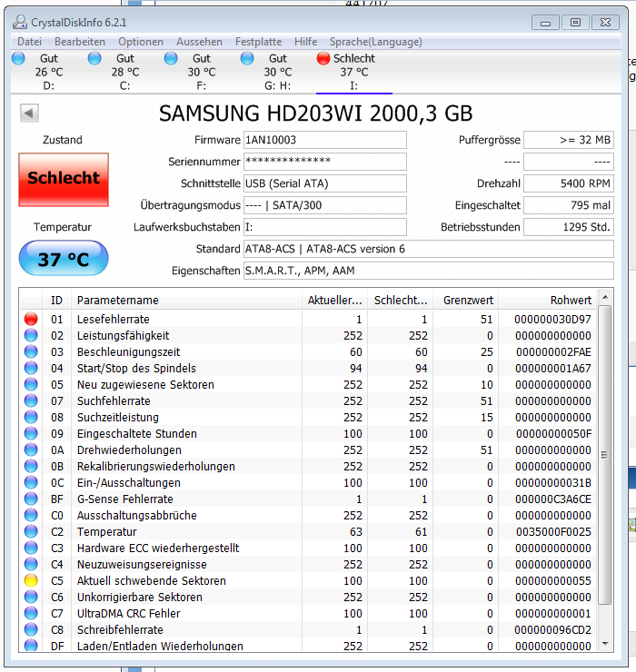The width and height of the screenshot is (636, 672).
Task: Click the SAMSUNG HD203WI 2000,3 GB title
Action: click(315, 114)
